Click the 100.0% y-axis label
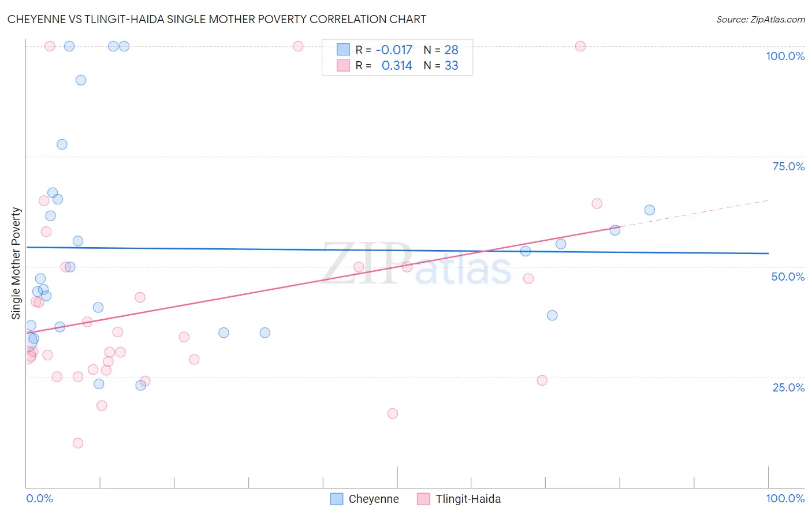This screenshot has height=515, width=812. [x=785, y=56]
